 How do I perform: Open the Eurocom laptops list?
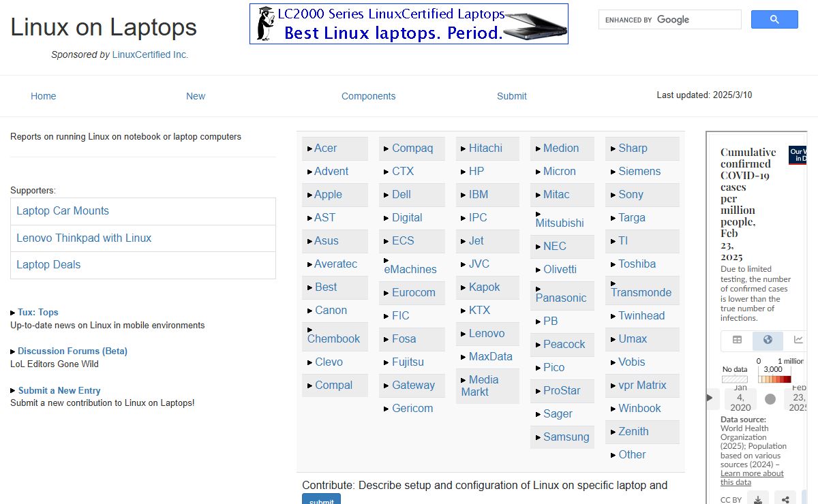414,293
